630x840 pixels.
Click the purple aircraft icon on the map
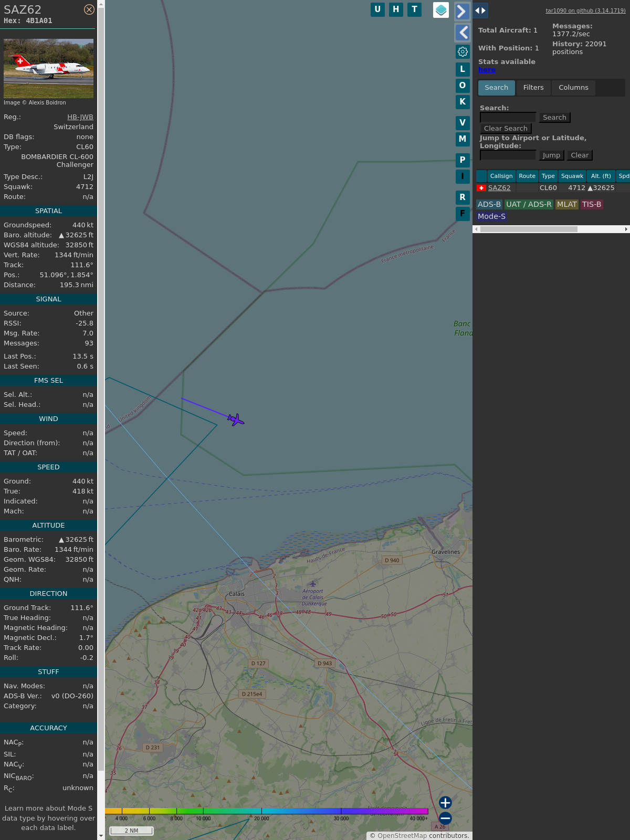coord(236,419)
